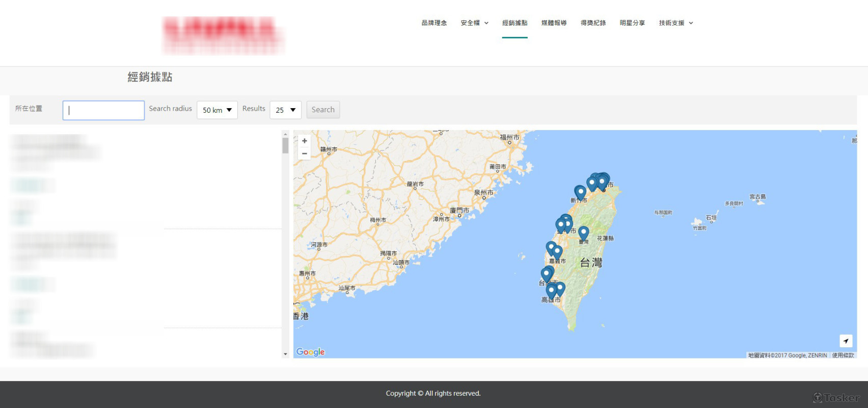
Task: Open the 得獎紀錄 page
Action: tap(593, 23)
